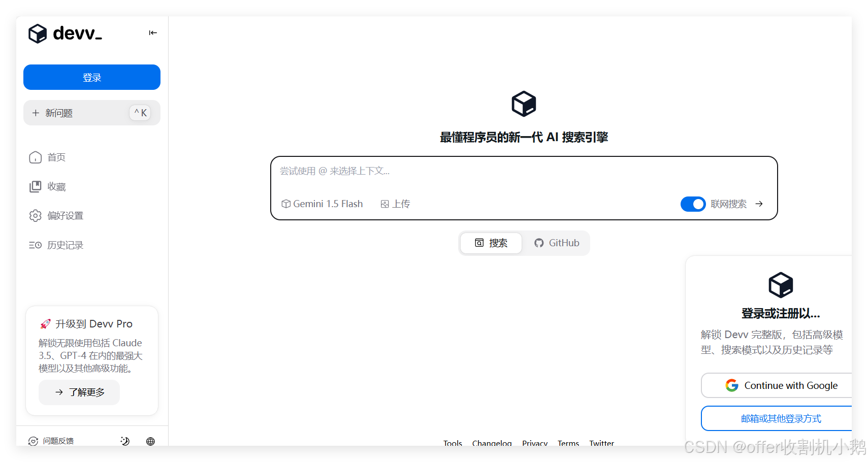
Task: Open Terms footer link
Action: click(568, 443)
